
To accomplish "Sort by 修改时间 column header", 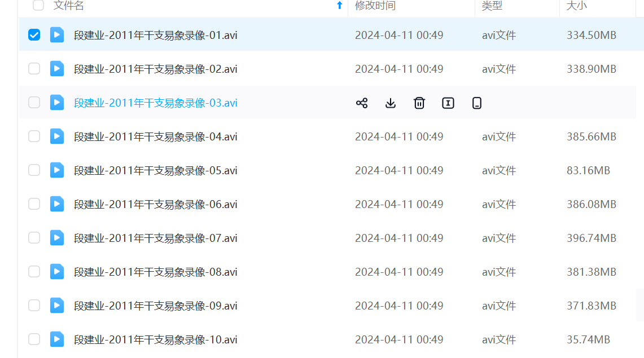I will [x=375, y=6].
